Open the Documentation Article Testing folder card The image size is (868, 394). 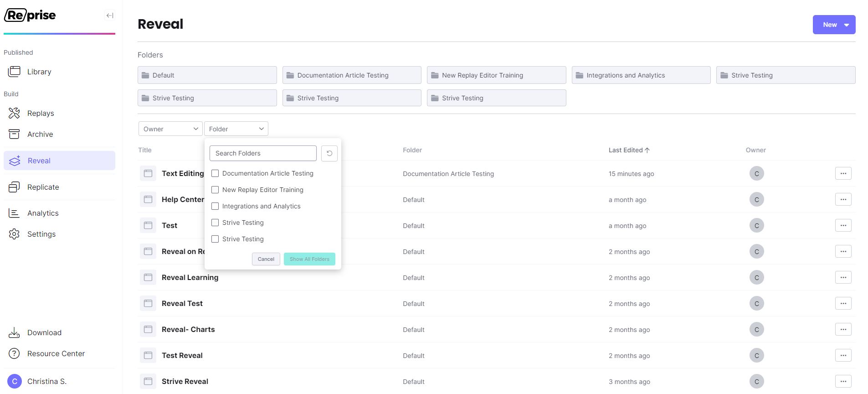352,75
